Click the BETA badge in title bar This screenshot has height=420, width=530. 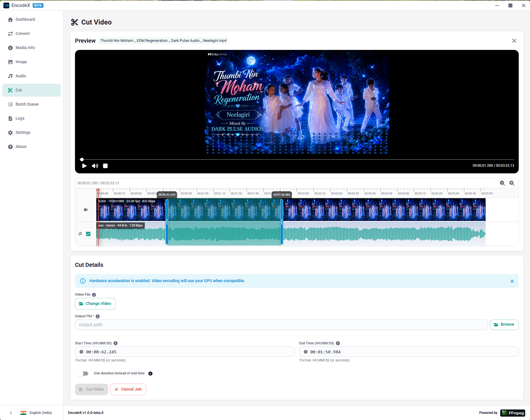[x=38, y=5]
